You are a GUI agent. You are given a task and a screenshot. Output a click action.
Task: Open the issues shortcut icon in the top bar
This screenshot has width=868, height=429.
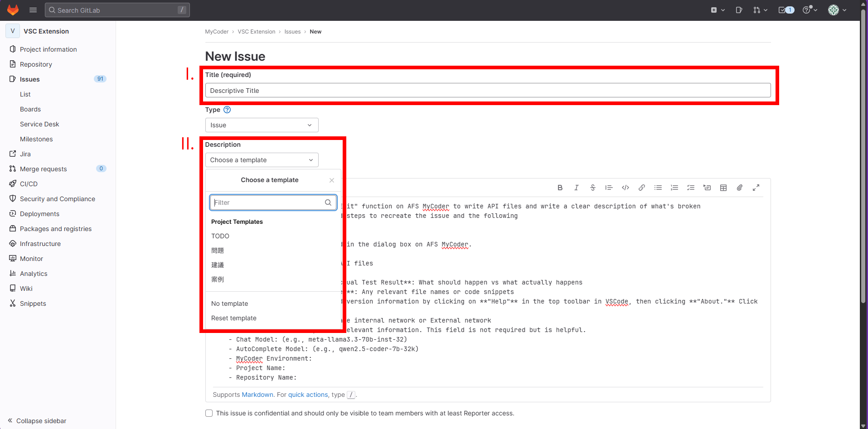pos(739,10)
